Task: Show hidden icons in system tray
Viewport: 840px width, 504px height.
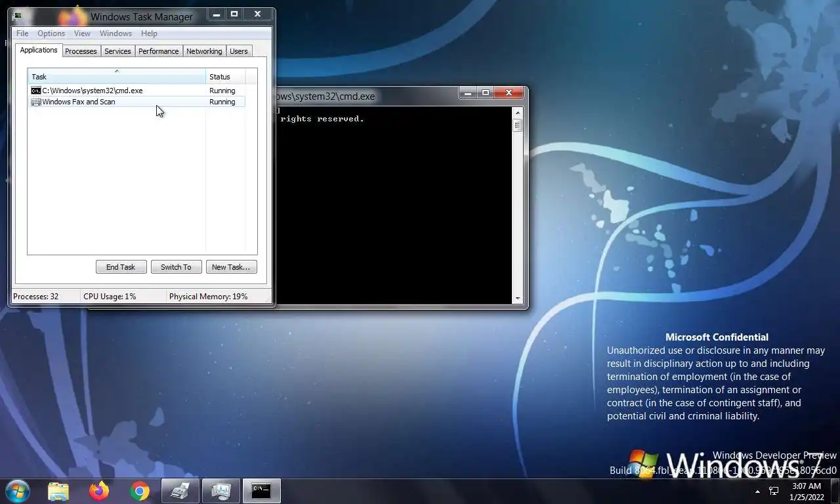Action: pyautogui.click(x=757, y=491)
